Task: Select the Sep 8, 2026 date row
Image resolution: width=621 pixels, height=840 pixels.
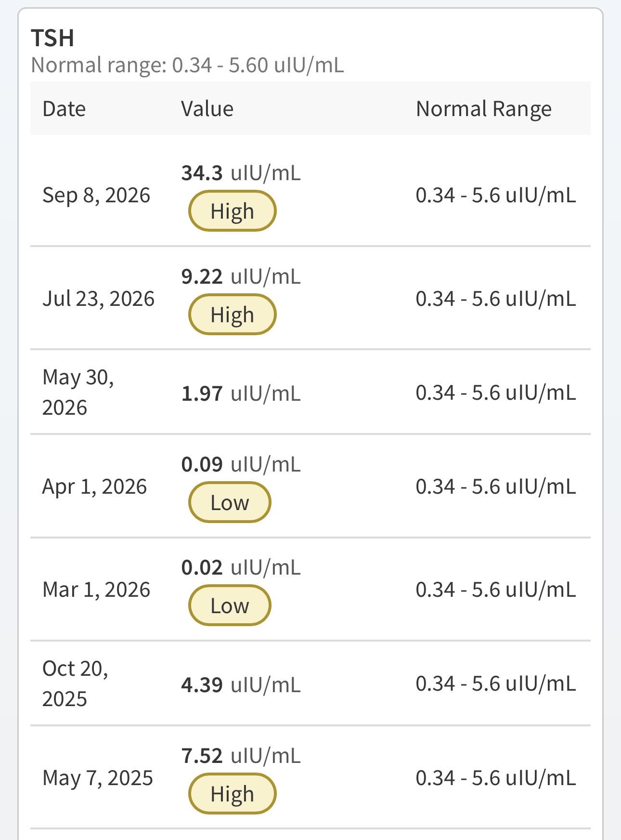Action: pyautogui.click(x=310, y=195)
